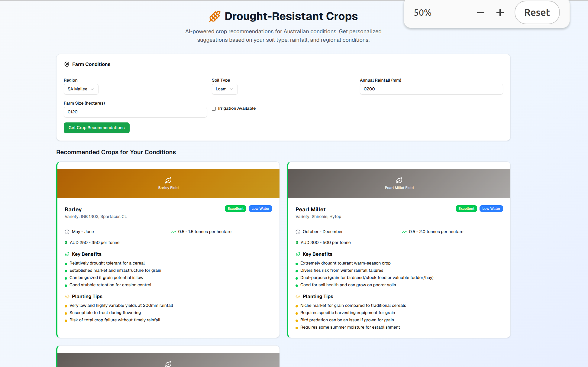The image size is (588, 367).
Task: Click the dollar icon by AUD 300 - 500
Action: click(297, 243)
